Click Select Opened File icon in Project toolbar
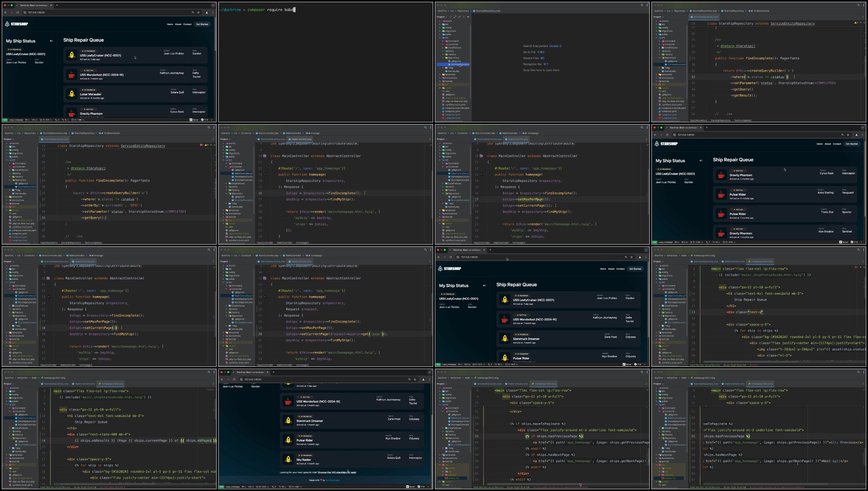 (451, 17)
